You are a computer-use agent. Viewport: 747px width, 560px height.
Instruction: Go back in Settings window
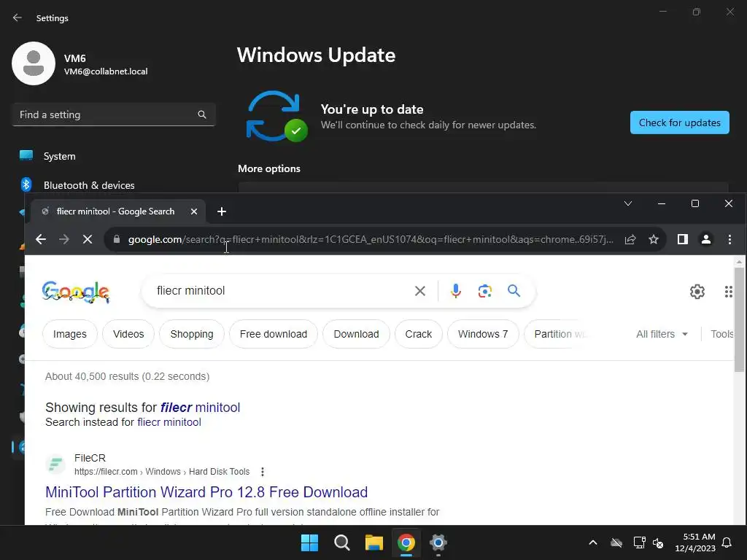[18, 17]
